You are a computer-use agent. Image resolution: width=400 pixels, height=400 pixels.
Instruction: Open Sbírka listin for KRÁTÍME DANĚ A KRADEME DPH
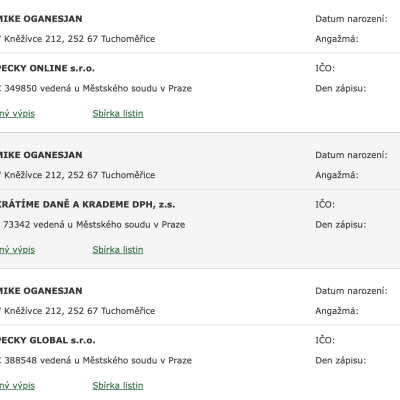(118, 250)
